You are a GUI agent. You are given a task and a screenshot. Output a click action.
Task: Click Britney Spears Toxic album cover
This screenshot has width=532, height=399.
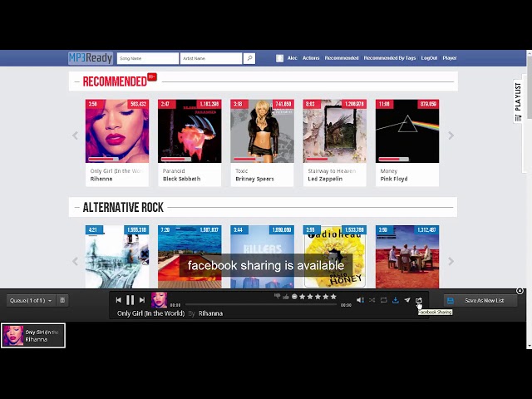263,131
